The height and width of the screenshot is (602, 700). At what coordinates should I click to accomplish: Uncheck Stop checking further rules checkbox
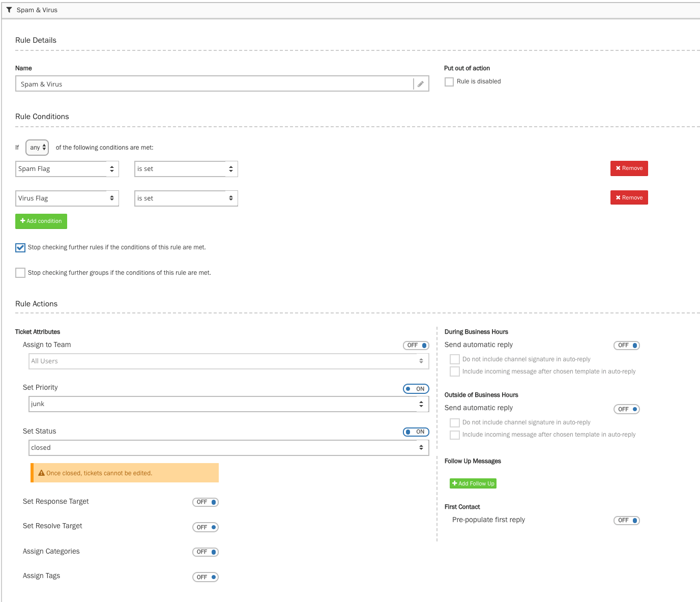[x=20, y=248]
